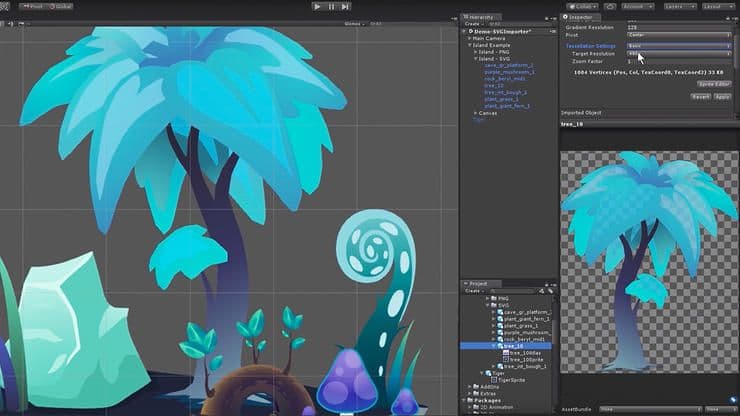Screen dimensions: 740x416
Task: Select plant_grass_1 in Hierarchy
Action: click(x=501, y=99)
